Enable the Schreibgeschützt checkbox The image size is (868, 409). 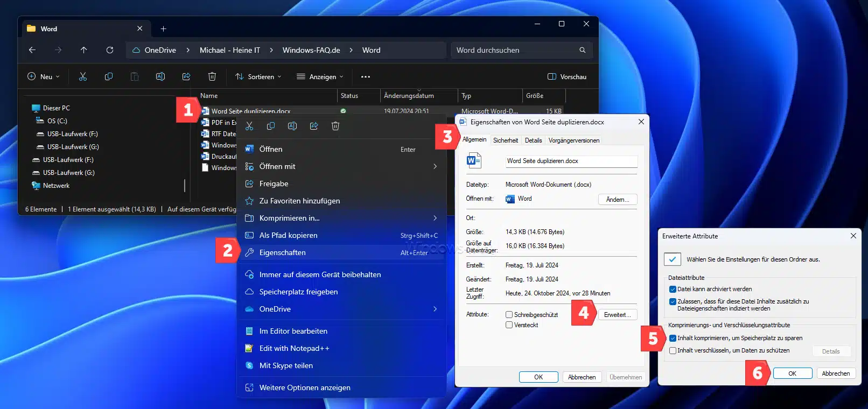pyautogui.click(x=509, y=315)
